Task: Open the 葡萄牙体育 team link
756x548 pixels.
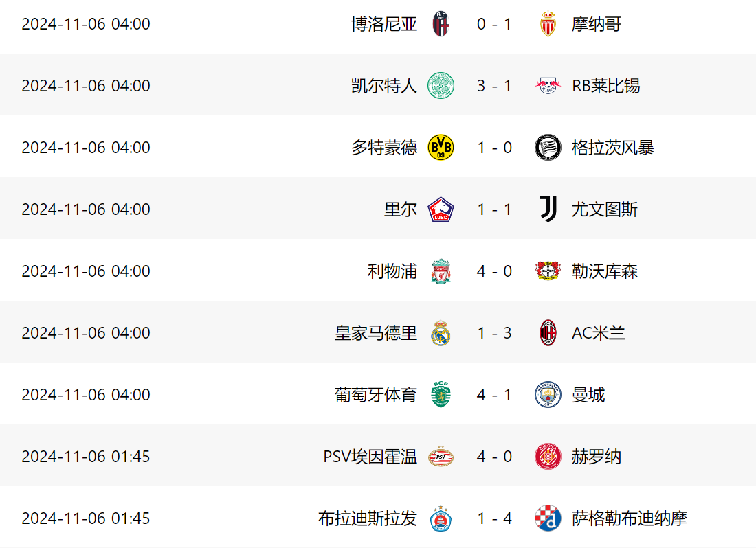Action: tap(376, 395)
